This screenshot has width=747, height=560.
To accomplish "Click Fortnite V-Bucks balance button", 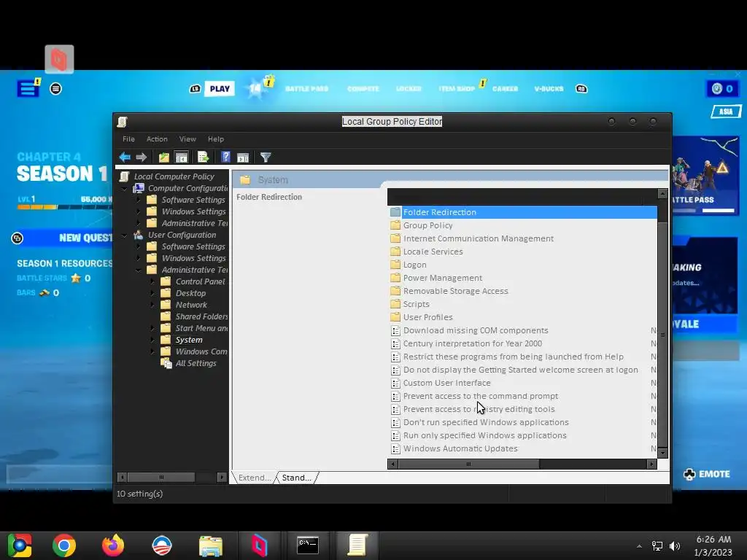I will (722, 88).
